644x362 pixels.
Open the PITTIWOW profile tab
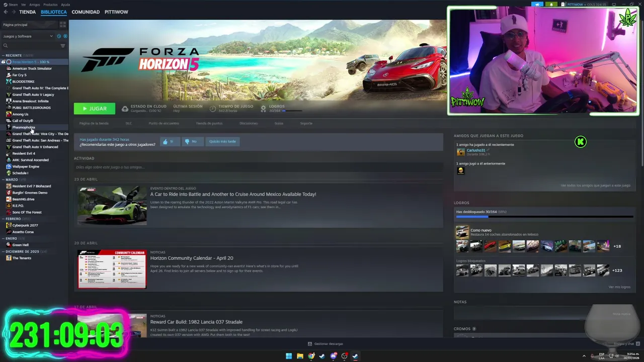[116, 12]
